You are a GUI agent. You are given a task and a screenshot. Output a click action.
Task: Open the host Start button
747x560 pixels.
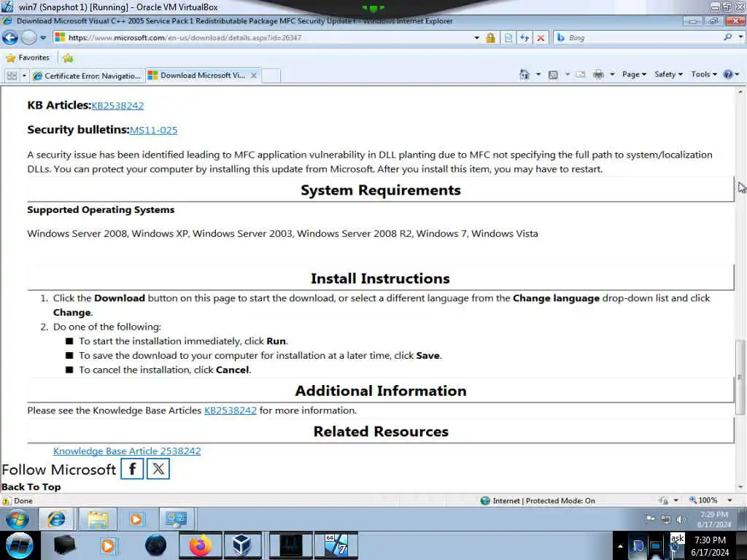click(19, 545)
